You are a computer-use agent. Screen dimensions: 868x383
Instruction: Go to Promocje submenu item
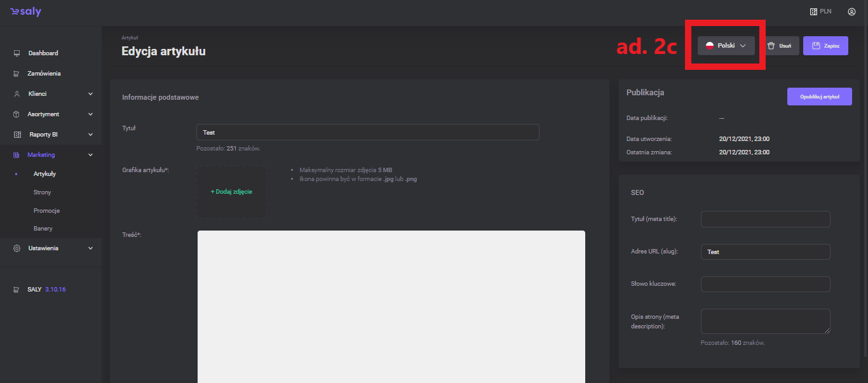coord(46,211)
